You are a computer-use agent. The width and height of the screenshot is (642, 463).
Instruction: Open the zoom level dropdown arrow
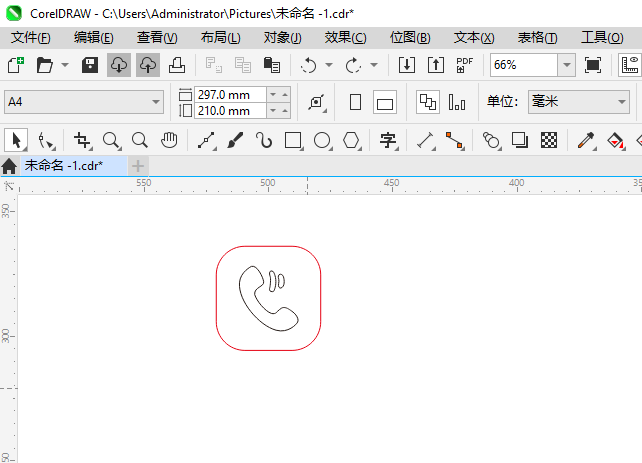coord(567,65)
